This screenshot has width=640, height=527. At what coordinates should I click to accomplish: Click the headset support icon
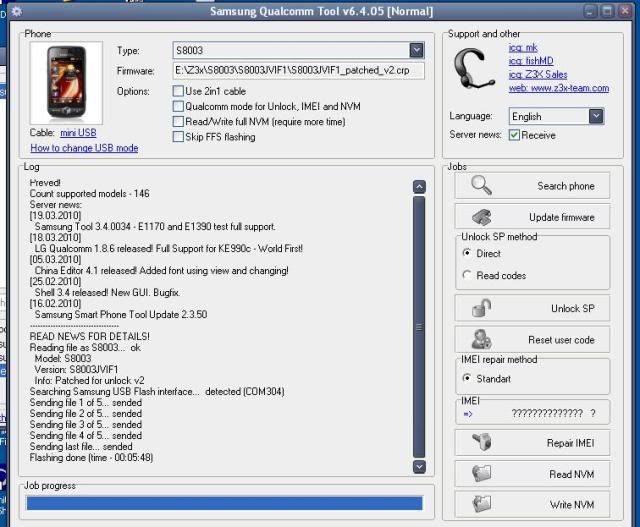(x=473, y=68)
